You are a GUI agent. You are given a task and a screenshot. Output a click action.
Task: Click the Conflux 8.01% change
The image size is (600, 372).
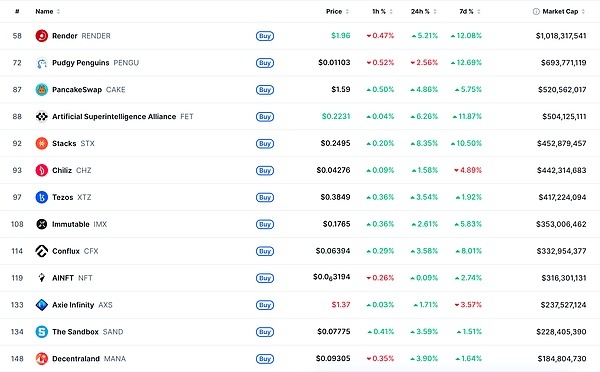(x=469, y=251)
